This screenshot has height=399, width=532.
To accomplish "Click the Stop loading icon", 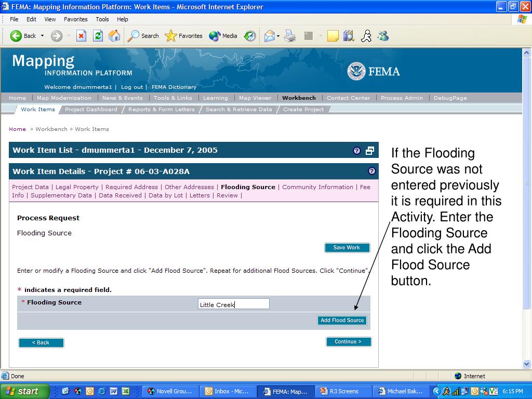I will click(x=81, y=36).
